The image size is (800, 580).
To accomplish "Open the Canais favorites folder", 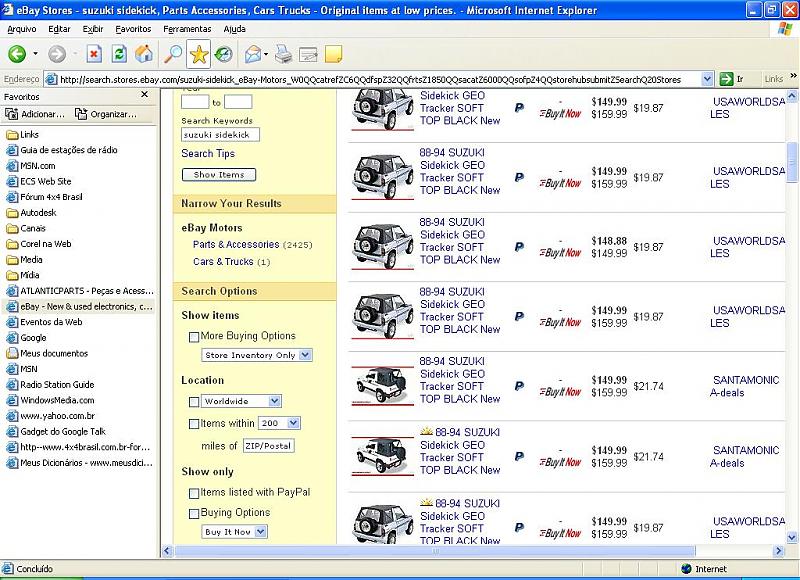I will point(26,228).
